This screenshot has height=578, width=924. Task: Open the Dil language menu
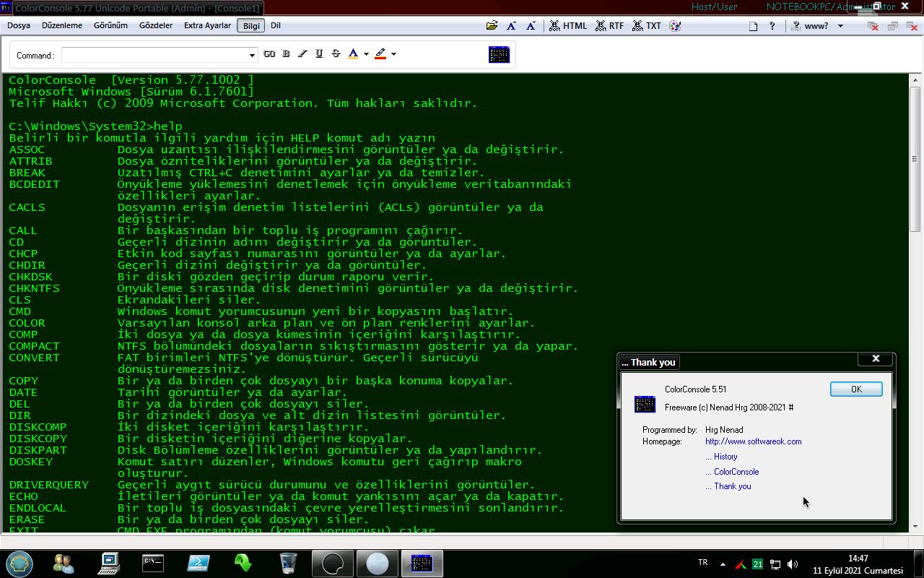276,25
